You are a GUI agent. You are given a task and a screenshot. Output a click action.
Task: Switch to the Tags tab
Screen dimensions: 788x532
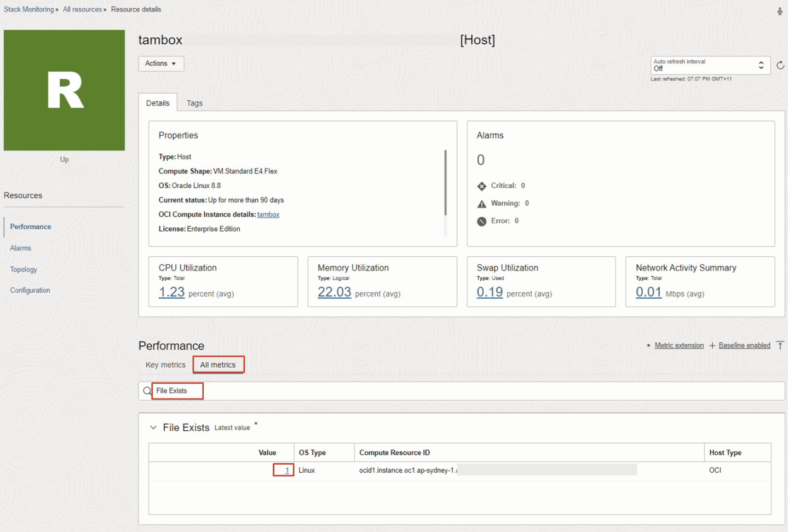194,103
